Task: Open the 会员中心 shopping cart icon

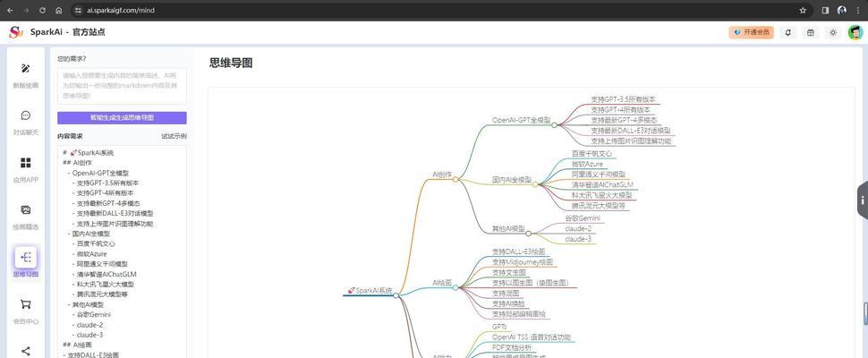Action: click(25, 304)
